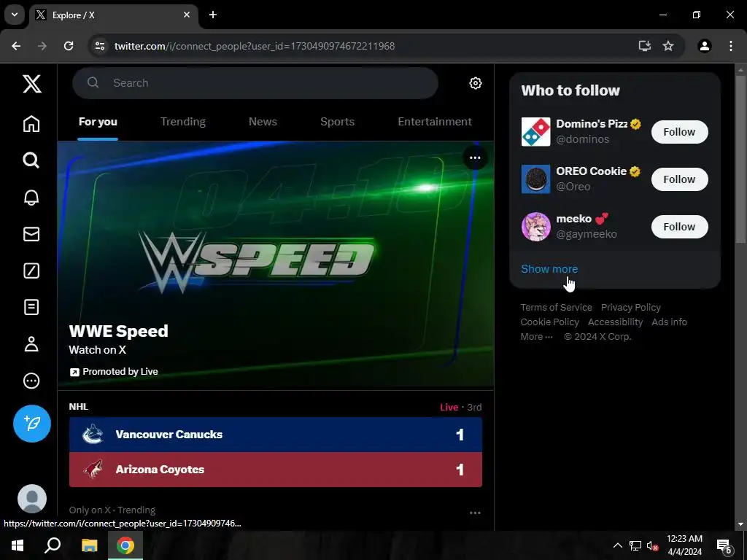
Task: Open Privacy Policy link
Action: [630, 307]
